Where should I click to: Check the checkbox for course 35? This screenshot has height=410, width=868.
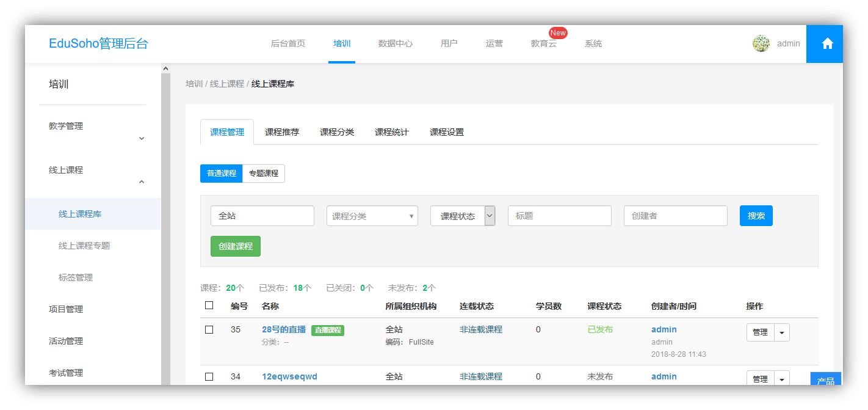[209, 329]
